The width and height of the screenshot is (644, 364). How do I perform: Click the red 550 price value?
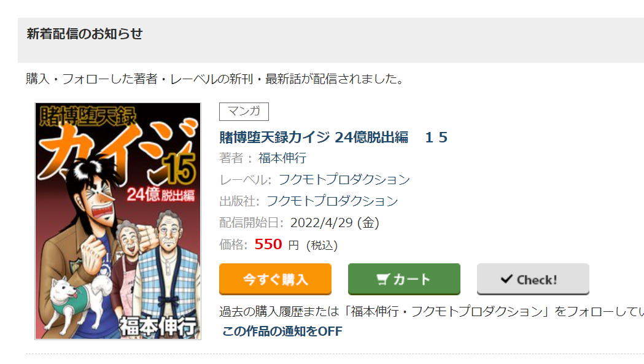[x=268, y=244]
